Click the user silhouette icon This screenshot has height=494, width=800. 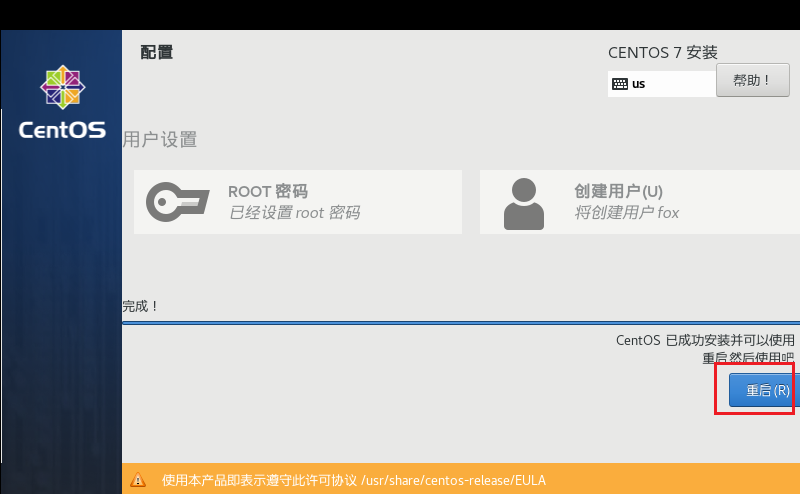click(524, 204)
